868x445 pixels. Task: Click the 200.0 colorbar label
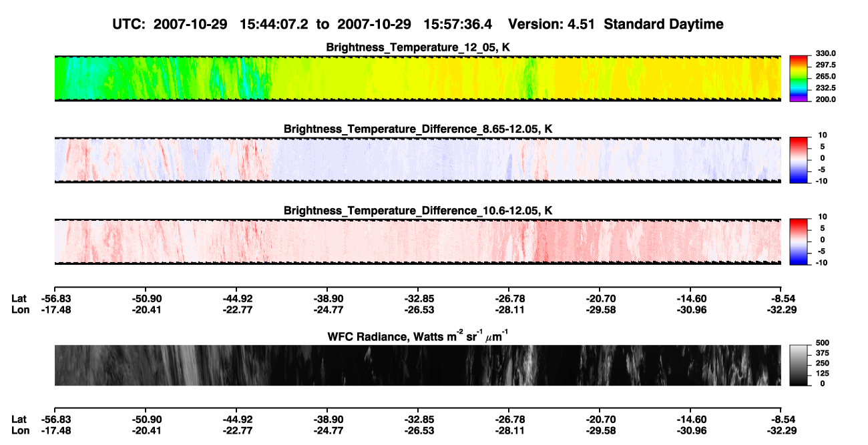[825, 99]
